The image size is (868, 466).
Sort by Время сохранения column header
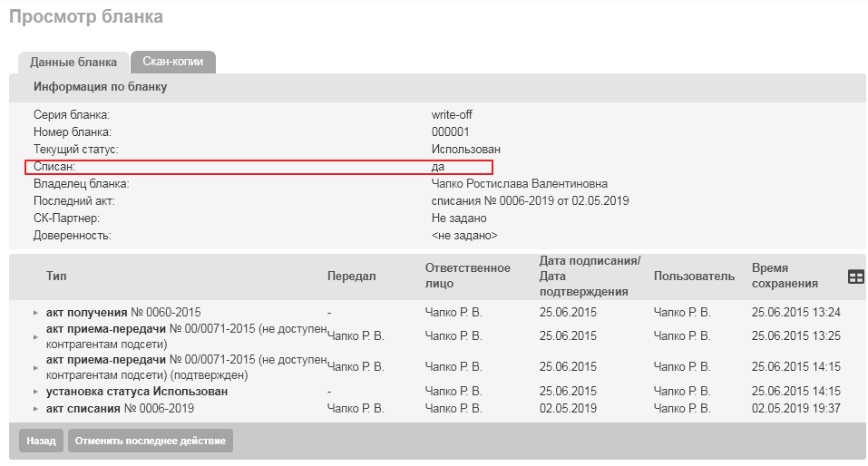[x=785, y=276]
